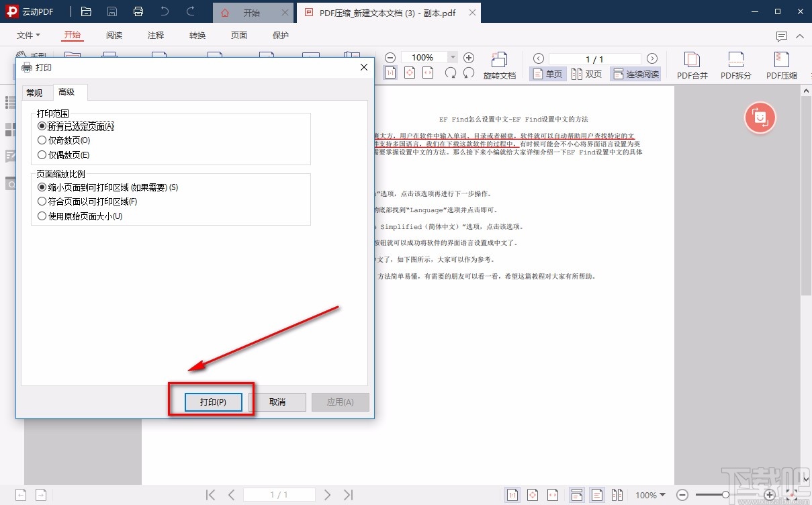Select fit page view icon in ribbon
The width and height of the screenshot is (812, 505).
(x=409, y=73)
